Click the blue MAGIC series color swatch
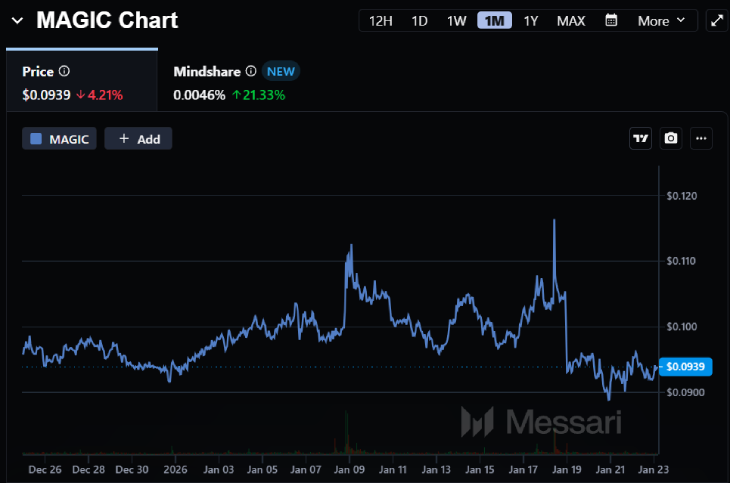The image size is (730, 483). (x=37, y=139)
